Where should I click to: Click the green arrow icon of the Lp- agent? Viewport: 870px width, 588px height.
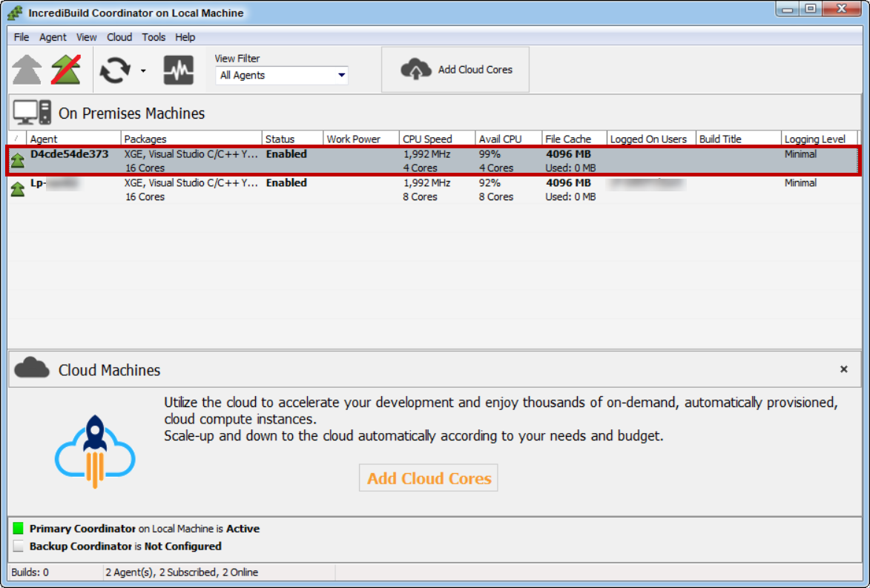17,189
